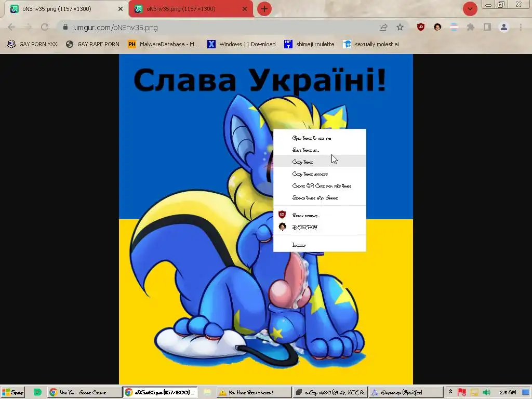The height and width of the screenshot is (399, 532).
Task: Open the uBlock Origin extension in the toolbar
Action: point(421,27)
